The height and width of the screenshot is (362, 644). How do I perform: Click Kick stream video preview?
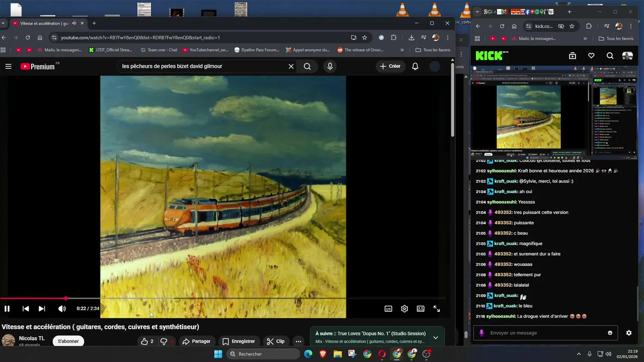[554, 113]
